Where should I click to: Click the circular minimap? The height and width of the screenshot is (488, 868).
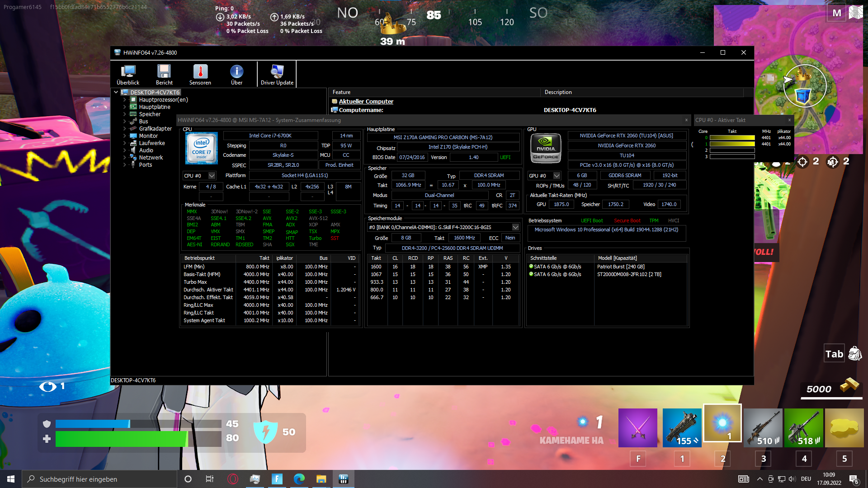click(805, 86)
